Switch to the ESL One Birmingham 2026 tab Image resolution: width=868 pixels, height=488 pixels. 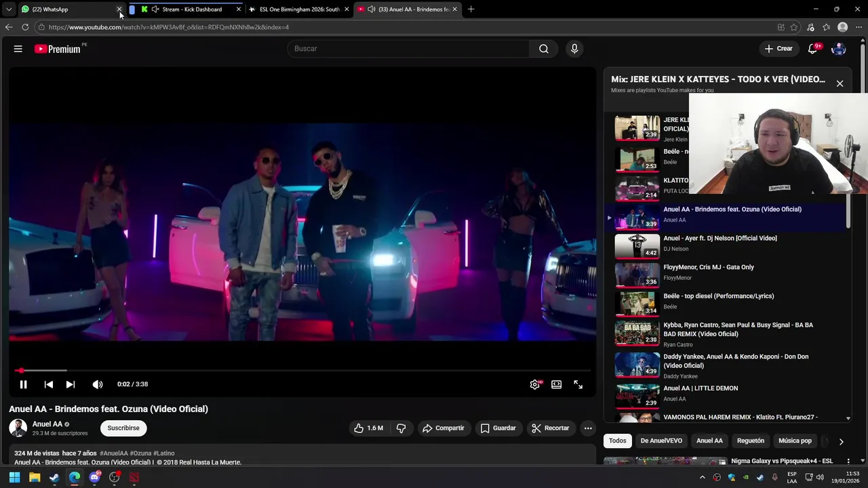[x=299, y=9]
